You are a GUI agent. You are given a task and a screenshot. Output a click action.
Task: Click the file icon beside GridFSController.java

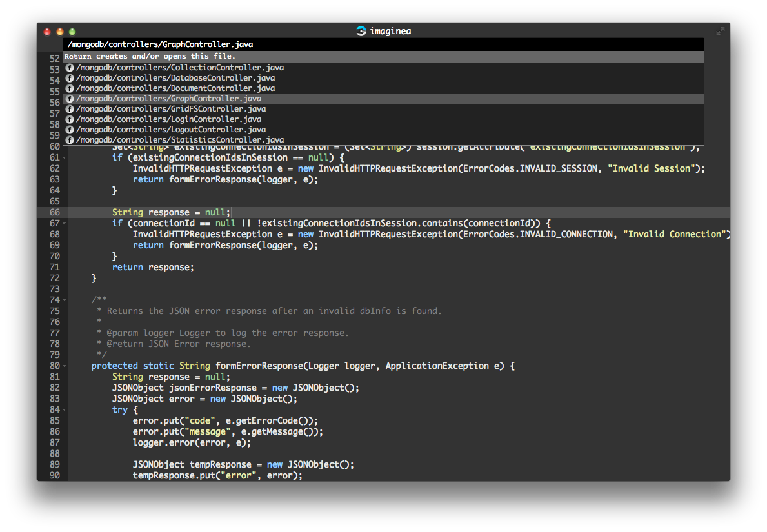(x=70, y=109)
